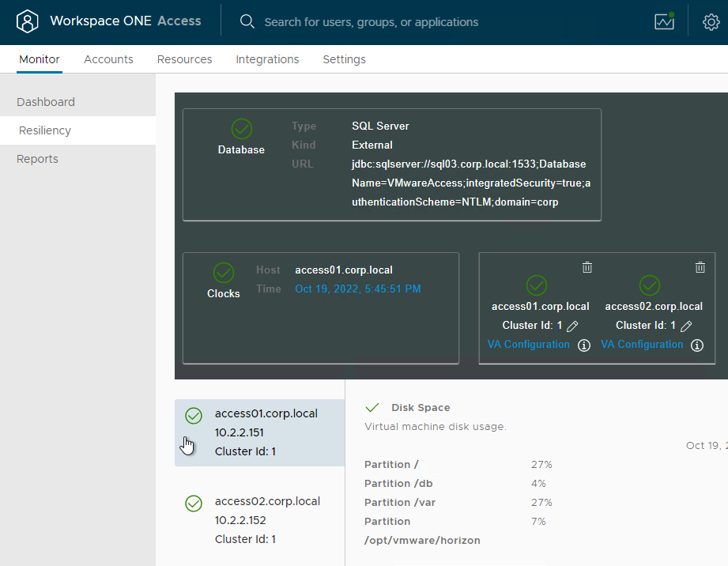Click the 10.2.2.152 IP address

(x=240, y=520)
